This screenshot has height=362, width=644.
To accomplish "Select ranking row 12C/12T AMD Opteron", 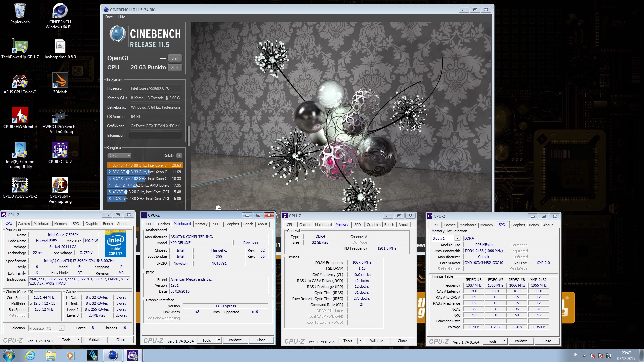I will tap(145, 185).
